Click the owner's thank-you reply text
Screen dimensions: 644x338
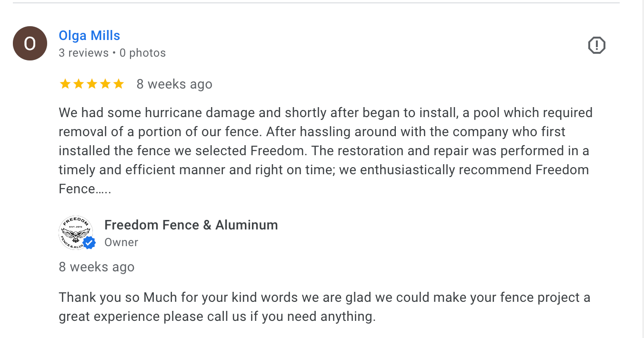pos(324,307)
